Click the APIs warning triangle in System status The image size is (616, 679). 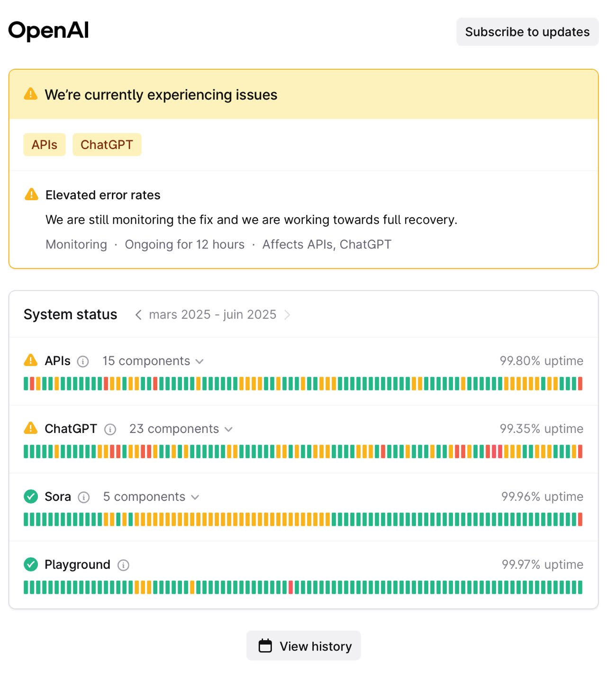(x=31, y=360)
